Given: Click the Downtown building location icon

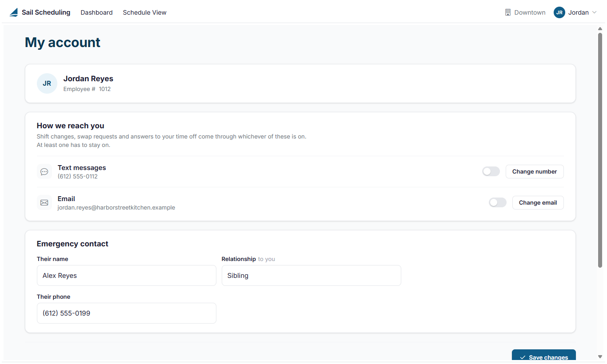Looking at the screenshot, I should pyautogui.click(x=508, y=12).
